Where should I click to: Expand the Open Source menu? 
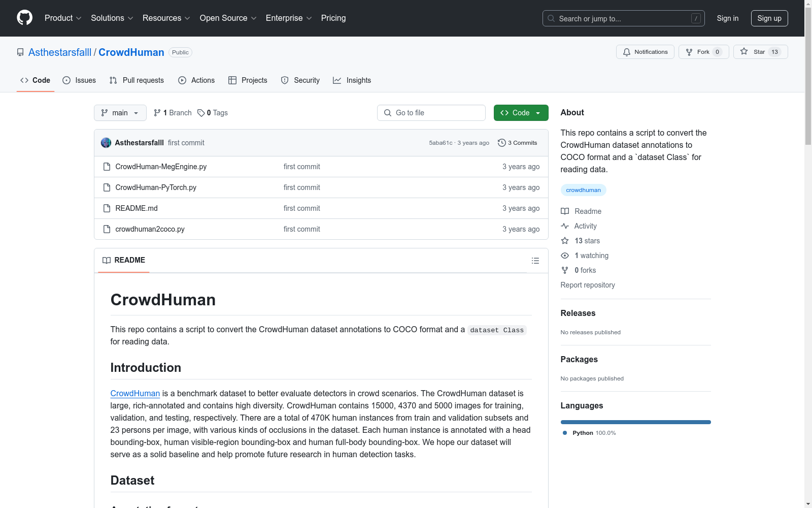click(228, 18)
